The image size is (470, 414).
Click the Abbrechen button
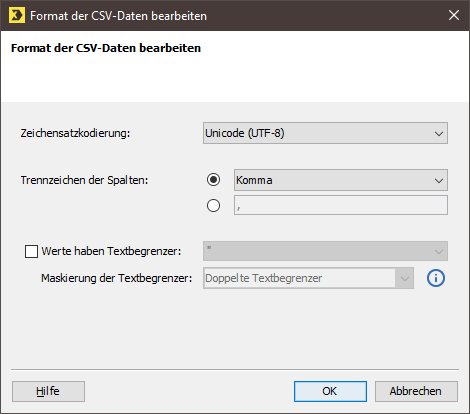pos(416,391)
